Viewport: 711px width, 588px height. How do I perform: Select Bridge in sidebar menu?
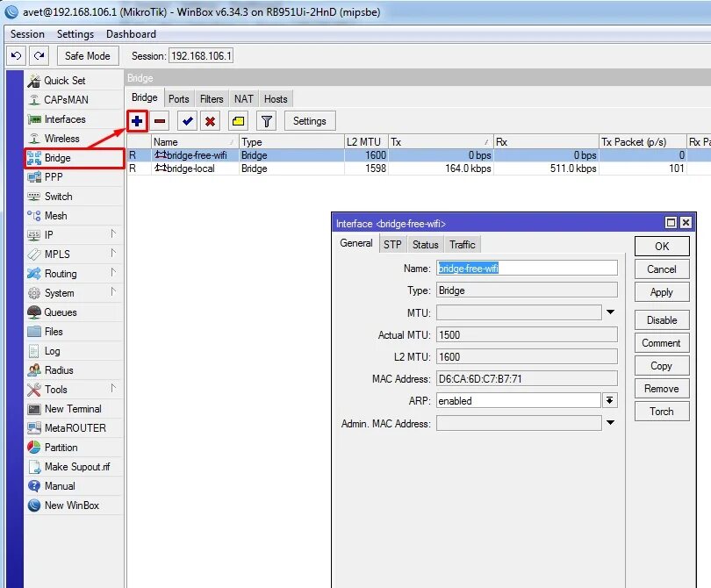(74, 158)
